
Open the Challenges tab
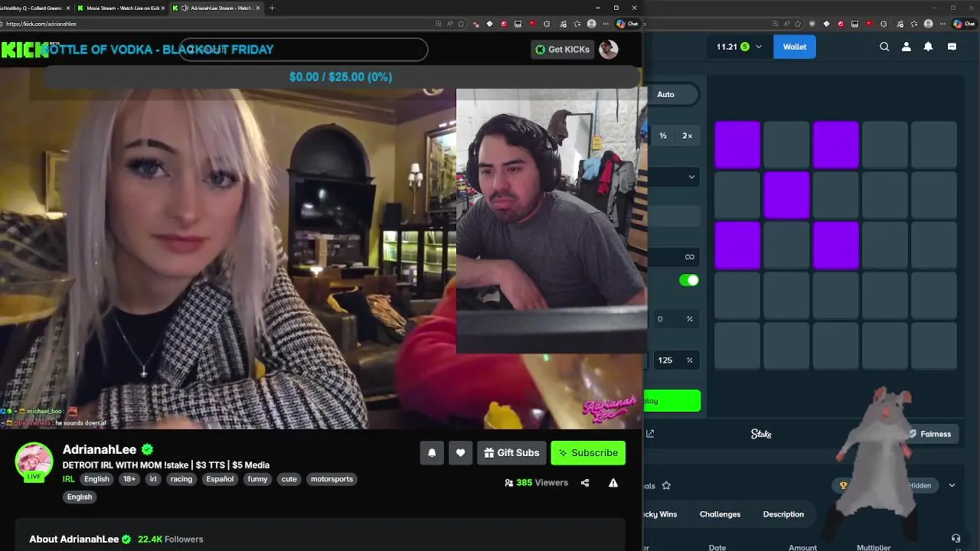click(x=720, y=514)
